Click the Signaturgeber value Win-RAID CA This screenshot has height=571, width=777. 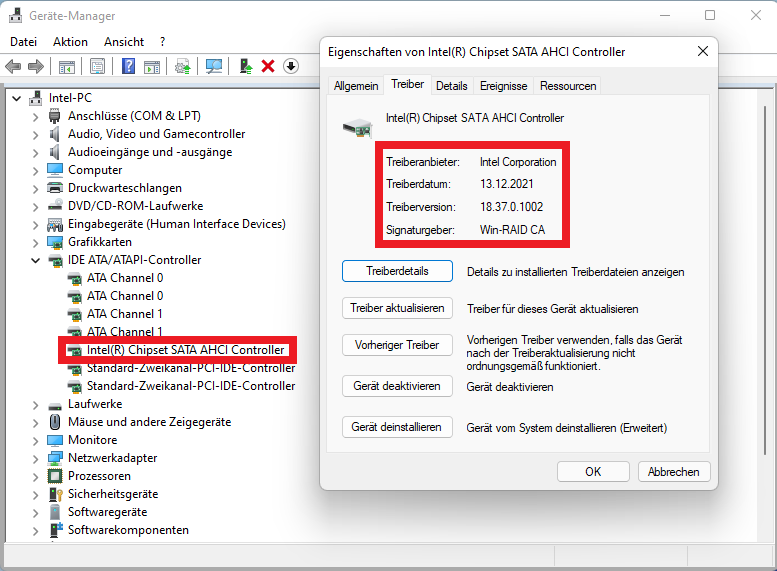pos(512,229)
